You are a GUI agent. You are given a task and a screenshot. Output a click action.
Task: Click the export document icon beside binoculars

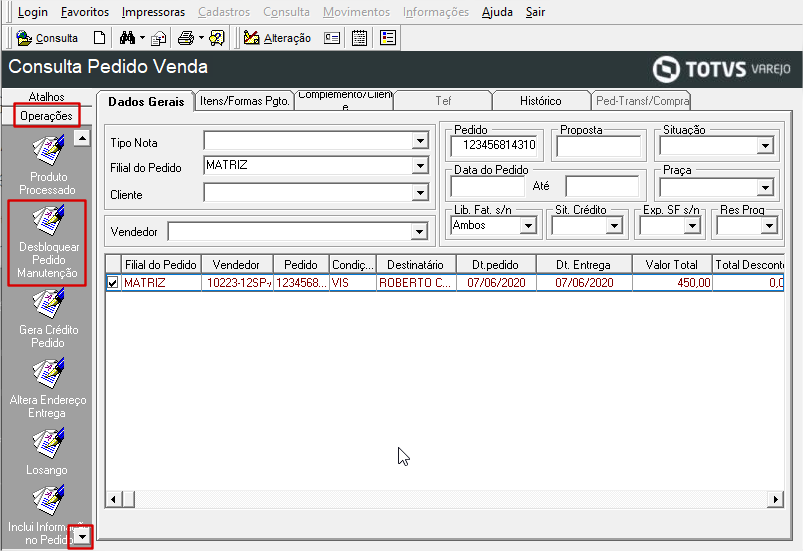point(159,38)
